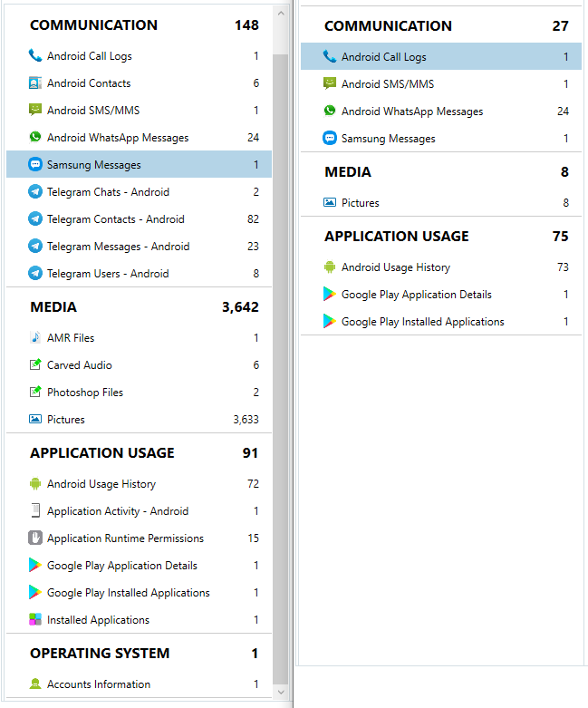Viewport: 588px width, 708px height.
Task: Click the Android Call Logs phone icon in the right panel
Action: click(x=330, y=56)
